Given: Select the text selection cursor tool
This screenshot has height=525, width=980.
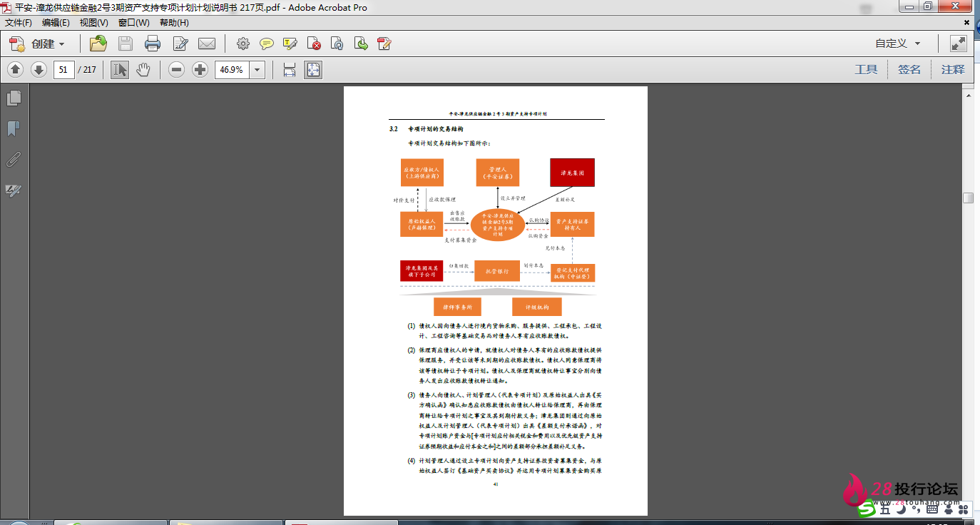Looking at the screenshot, I should (120, 70).
